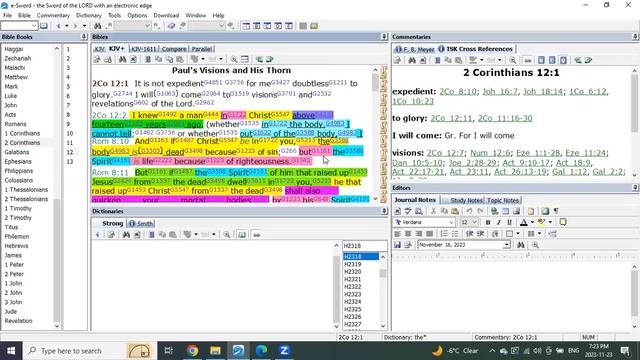Follow the Joh 16:7 cross reference link
The height and width of the screenshot is (360, 640).
(x=500, y=91)
